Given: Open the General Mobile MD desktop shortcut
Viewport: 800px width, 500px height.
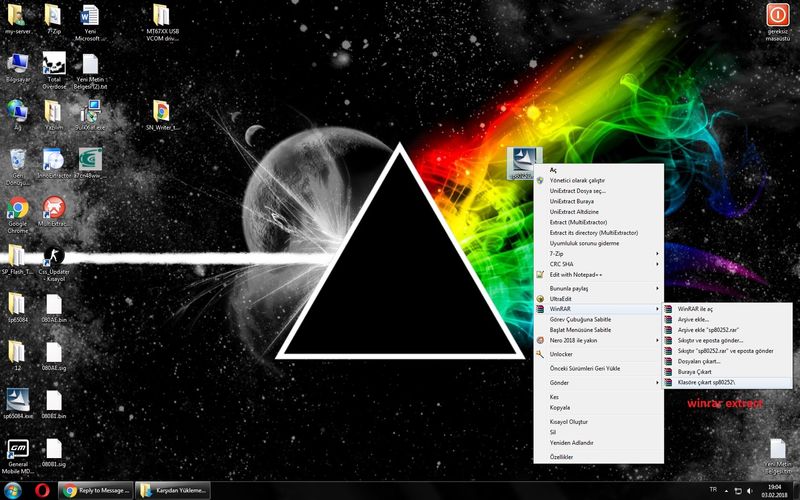Looking at the screenshot, I should 17,448.
